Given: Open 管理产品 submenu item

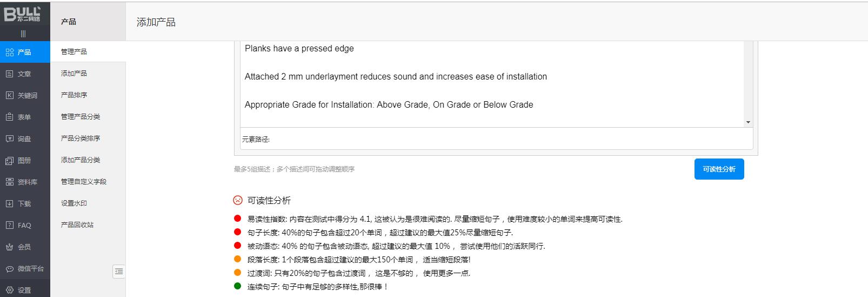Looking at the screenshot, I should (74, 52).
